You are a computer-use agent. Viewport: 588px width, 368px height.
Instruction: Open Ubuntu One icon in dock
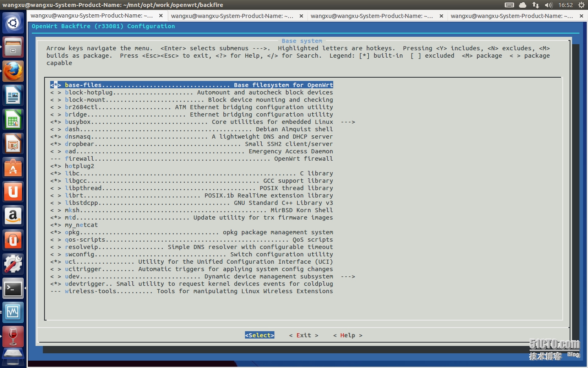click(x=13, y=192)
